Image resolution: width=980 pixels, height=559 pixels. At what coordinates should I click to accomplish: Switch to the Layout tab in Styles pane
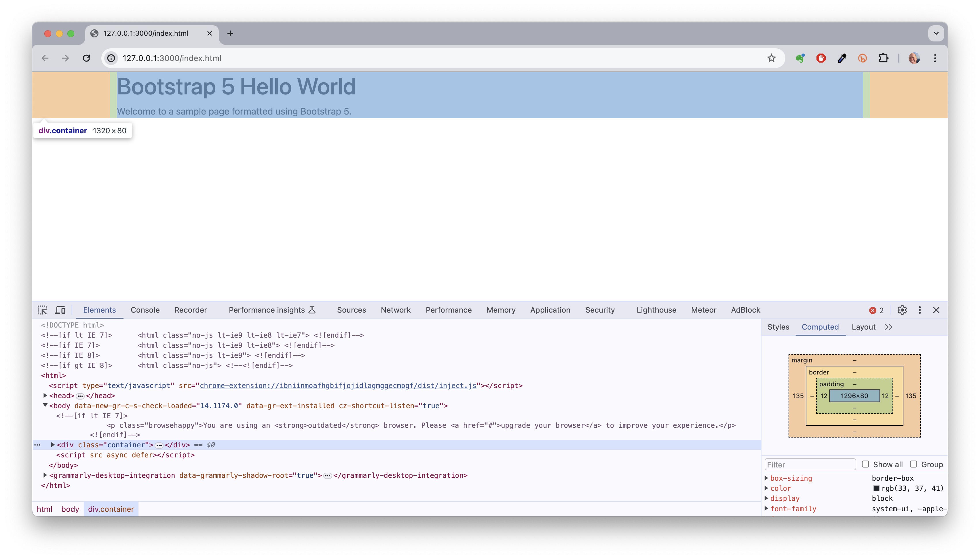863,327
